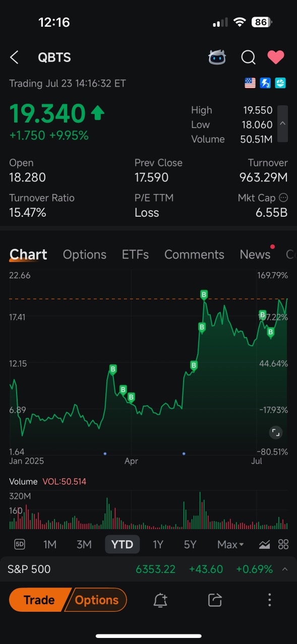This screenshot has width=297, height=644.
Task: Open the Max timeframe dropdown
Action: [230, 544]
